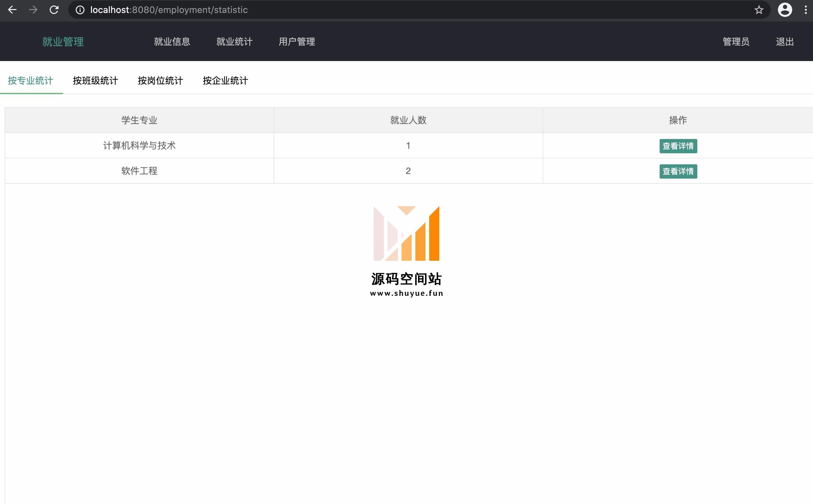Open the 就业信息 navigation item

pos(172,42)
